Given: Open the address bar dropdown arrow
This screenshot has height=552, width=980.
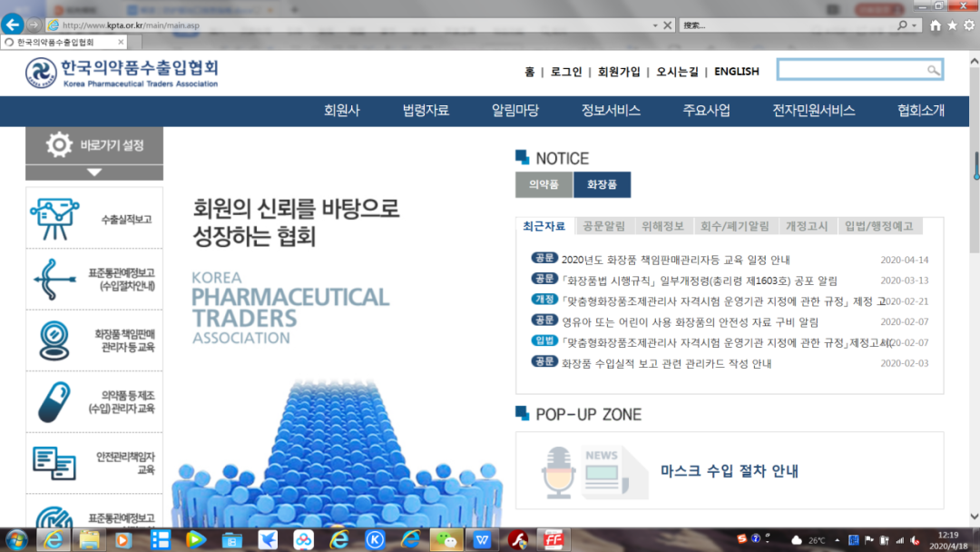Looking at the screenshot, I should click(654, 25).
